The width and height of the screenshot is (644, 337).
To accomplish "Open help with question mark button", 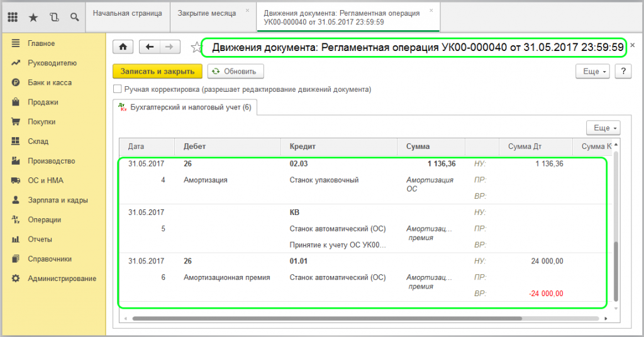I will coord(623,71).
